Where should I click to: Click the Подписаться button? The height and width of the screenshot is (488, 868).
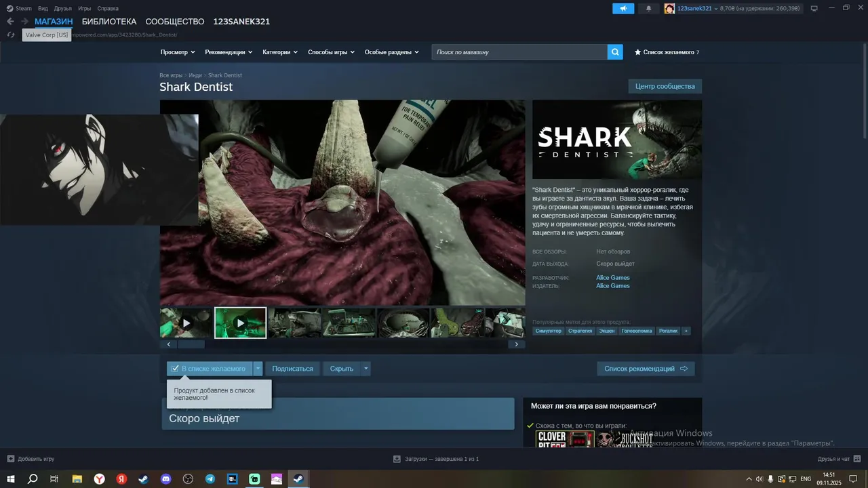point(292,369)
